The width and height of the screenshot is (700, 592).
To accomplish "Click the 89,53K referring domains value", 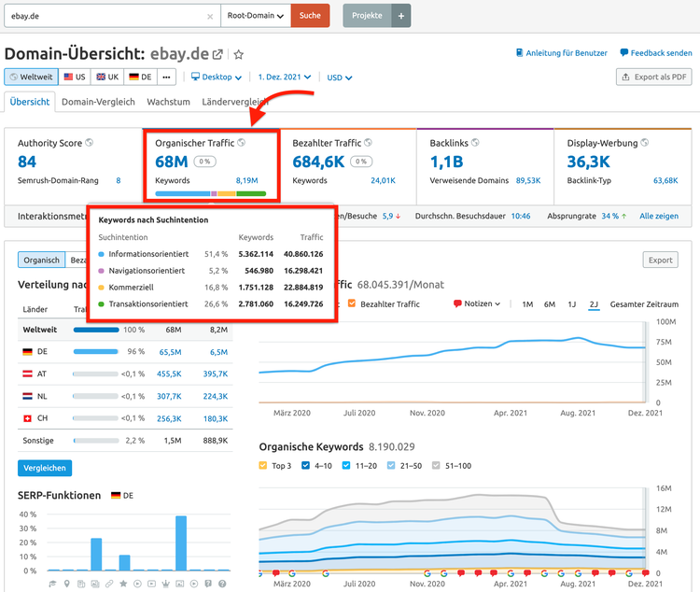I will 528,180.
